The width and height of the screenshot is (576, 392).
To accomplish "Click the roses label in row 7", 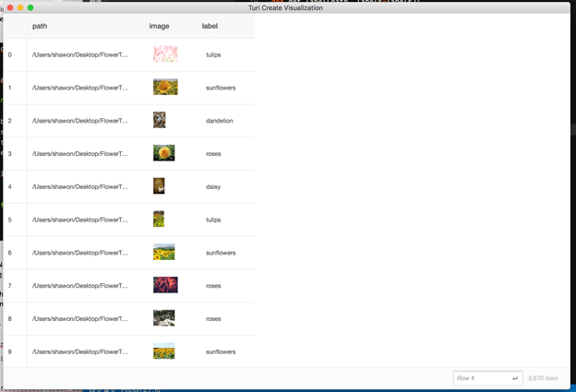I will tap(213, 286).
